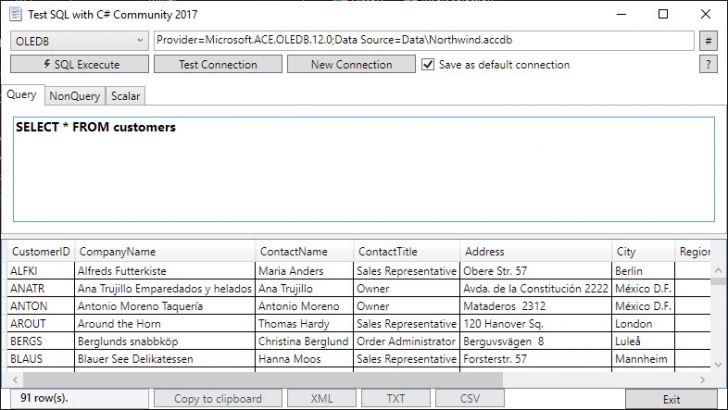Click the Christina Berglund cell
Viewport: 728px width, 410px height.
pyautogui.click(x=304, y=341)
